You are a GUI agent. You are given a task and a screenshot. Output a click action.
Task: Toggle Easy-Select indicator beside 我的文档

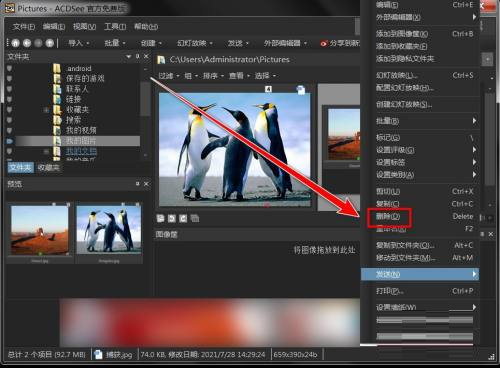pyautogui.click(x=9, y=151)
